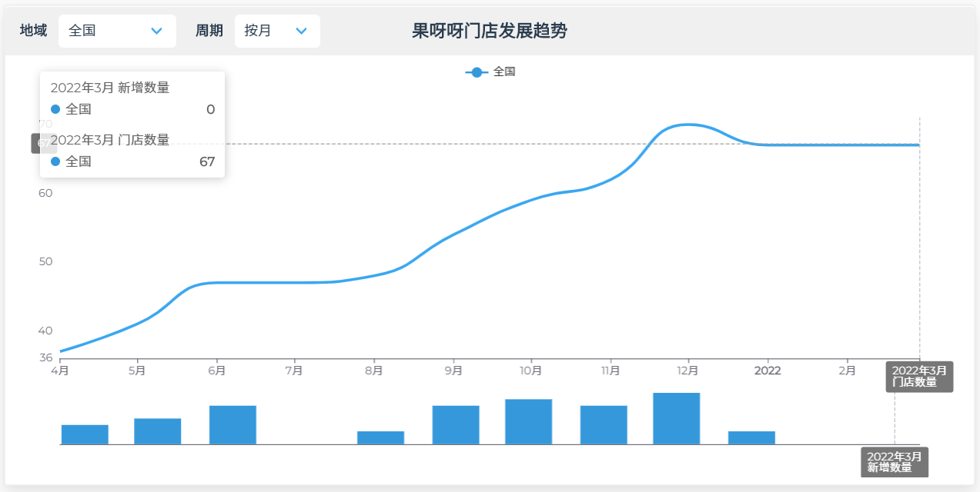The image size is (980, 492).
Task: Click the June bar in the bar chart
Action: click(232, 424)
